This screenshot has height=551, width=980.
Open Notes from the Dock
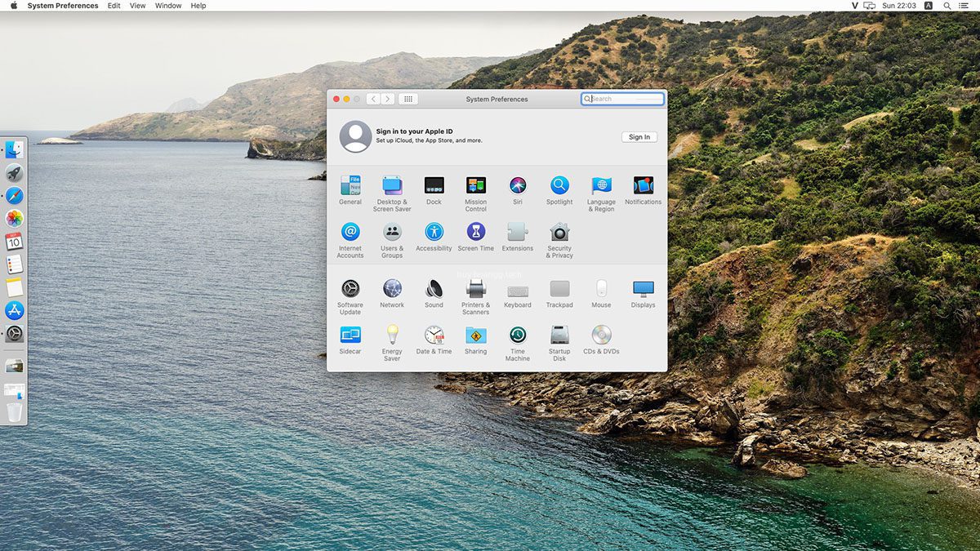point(15,287)
